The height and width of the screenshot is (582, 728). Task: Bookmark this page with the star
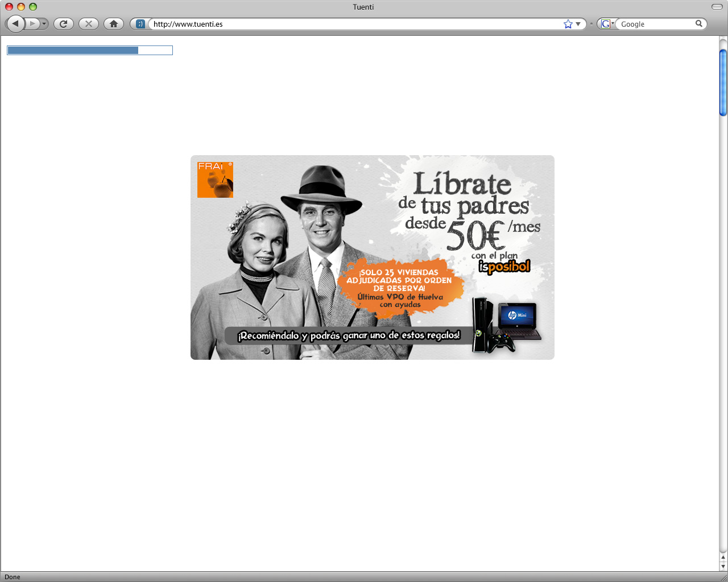[568, 24]
